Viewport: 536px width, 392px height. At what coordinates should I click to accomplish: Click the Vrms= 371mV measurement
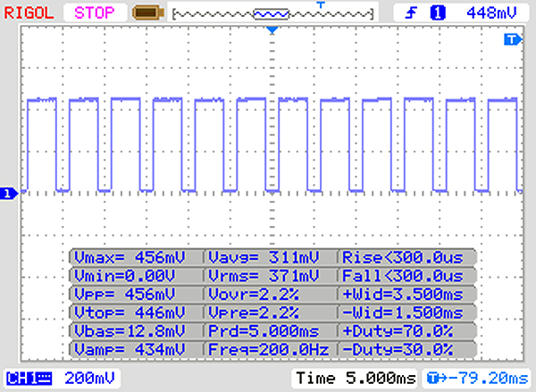[x=264, y=275]
